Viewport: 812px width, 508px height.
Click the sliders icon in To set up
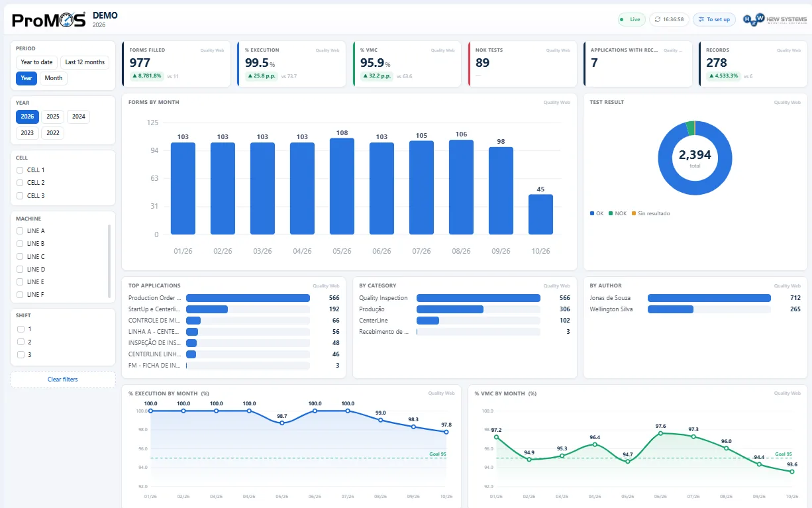(701, 20)
